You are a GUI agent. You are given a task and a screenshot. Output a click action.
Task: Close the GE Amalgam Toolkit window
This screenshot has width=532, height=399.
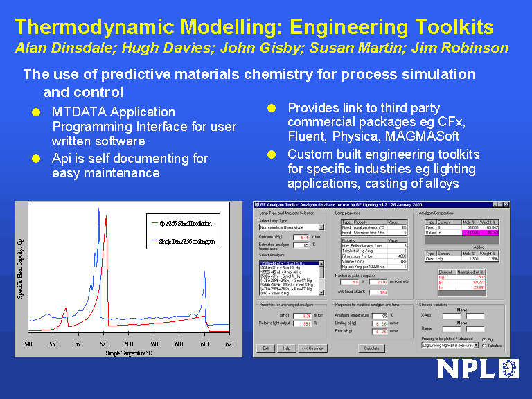[x=505, y=205]
